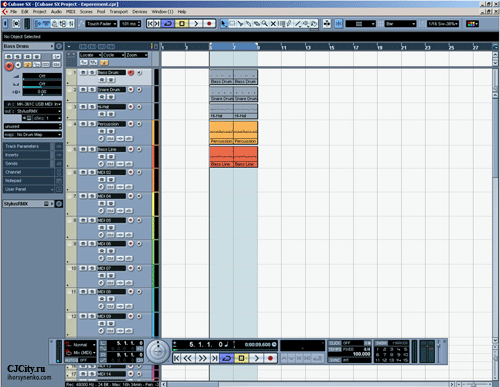Image resolution: width=500 pixels, height=387 pixels.
Task: Select the Erase tool in toolbar
Action: (257, 24)
